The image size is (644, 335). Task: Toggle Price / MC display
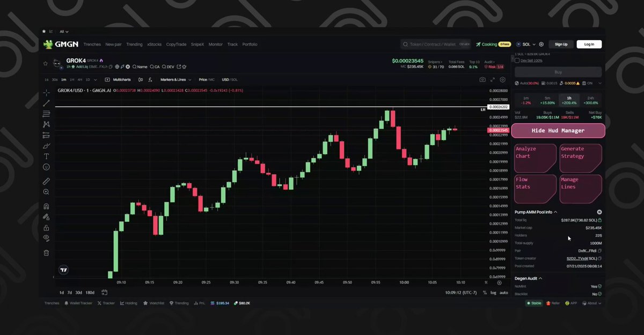[x=207, y=79]
